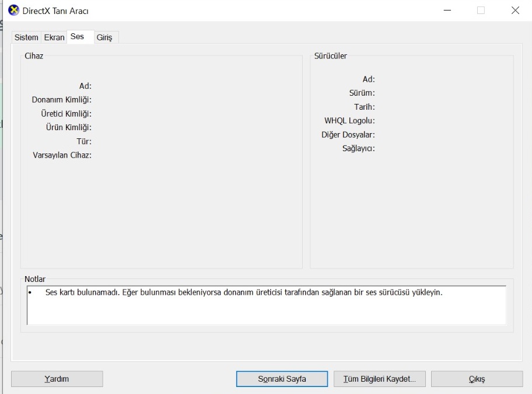The image size is (532, 394).
Task: Click the DirectX Tanı Aracı title text
Action: click(55, 11)
